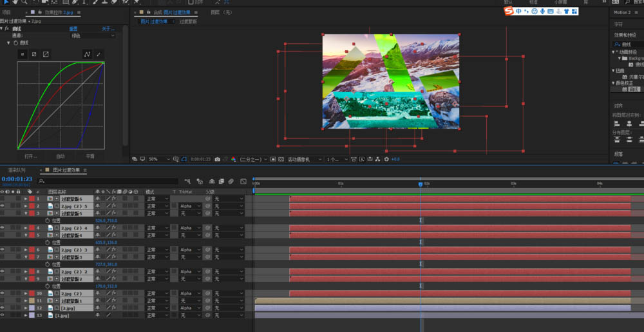Switch to the 渲染队列 render queue tab
644x332 pixels.
(17, 170)
